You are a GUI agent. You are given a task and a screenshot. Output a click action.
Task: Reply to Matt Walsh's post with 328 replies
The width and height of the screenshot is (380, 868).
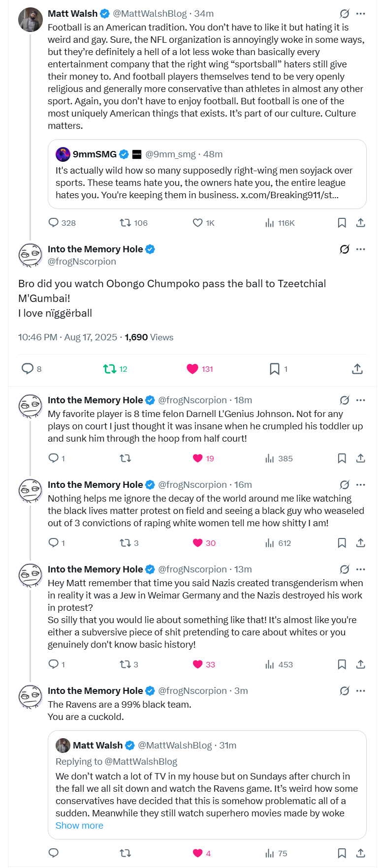[x=54, y=223]
